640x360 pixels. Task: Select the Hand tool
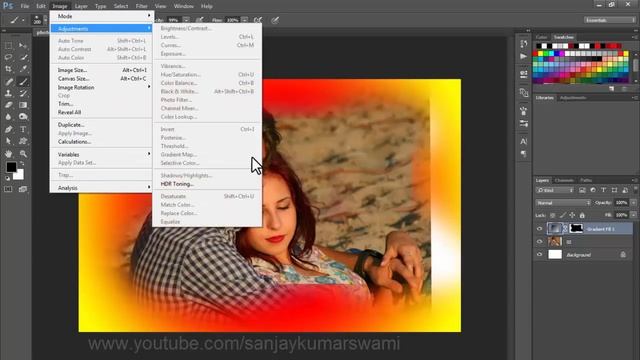[9, 154]
